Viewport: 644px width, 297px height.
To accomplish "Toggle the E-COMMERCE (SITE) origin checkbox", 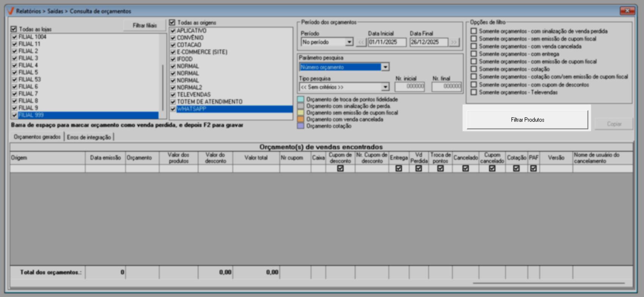I will (x=173, y=52).
